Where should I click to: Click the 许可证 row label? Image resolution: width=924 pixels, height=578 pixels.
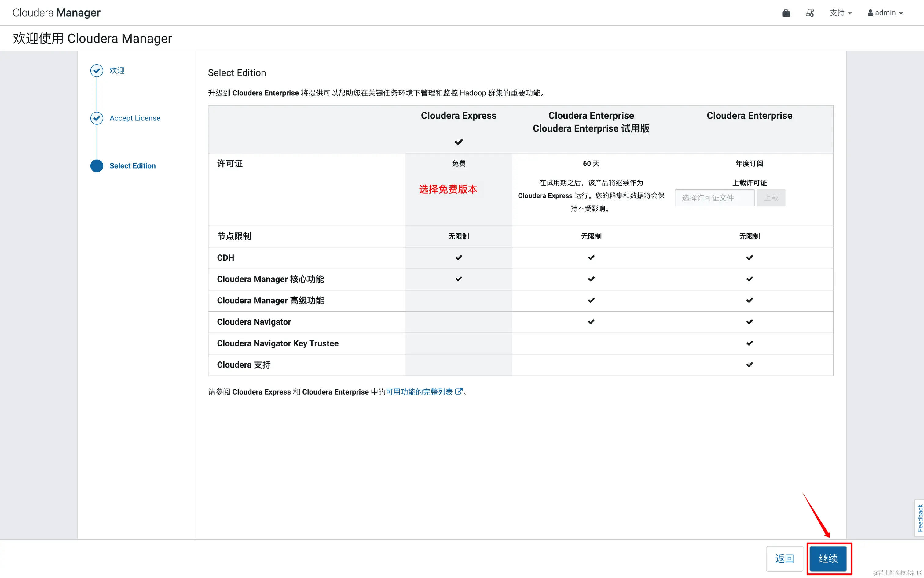point(230,164)
